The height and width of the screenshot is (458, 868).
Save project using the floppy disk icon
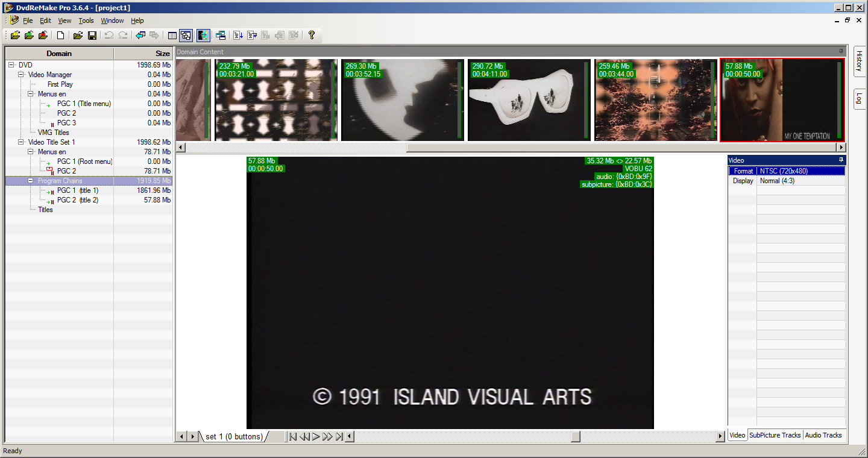tap(92, 35)
